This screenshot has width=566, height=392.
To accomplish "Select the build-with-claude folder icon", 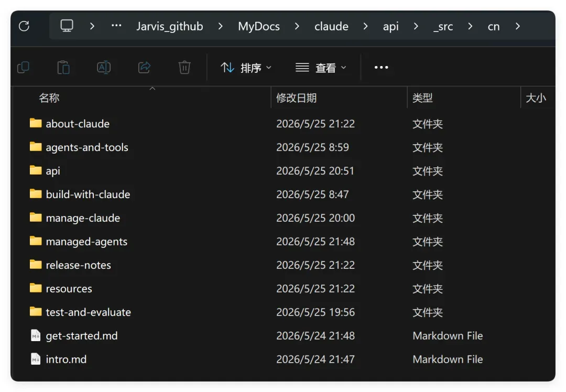I will click(36, 194).
